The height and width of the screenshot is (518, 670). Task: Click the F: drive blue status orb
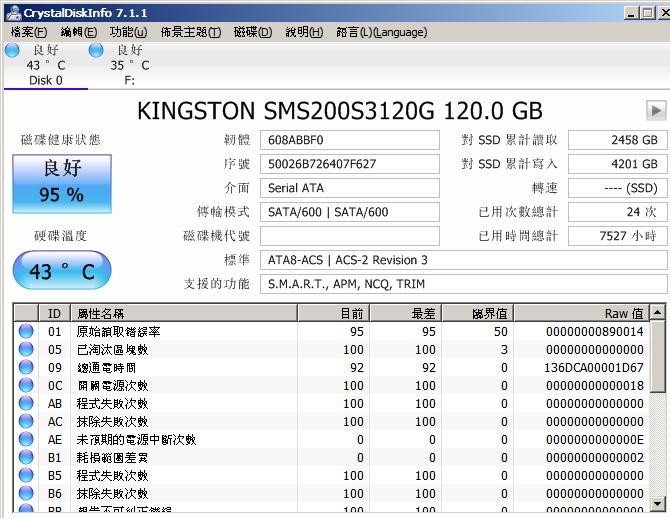point(96,50)
